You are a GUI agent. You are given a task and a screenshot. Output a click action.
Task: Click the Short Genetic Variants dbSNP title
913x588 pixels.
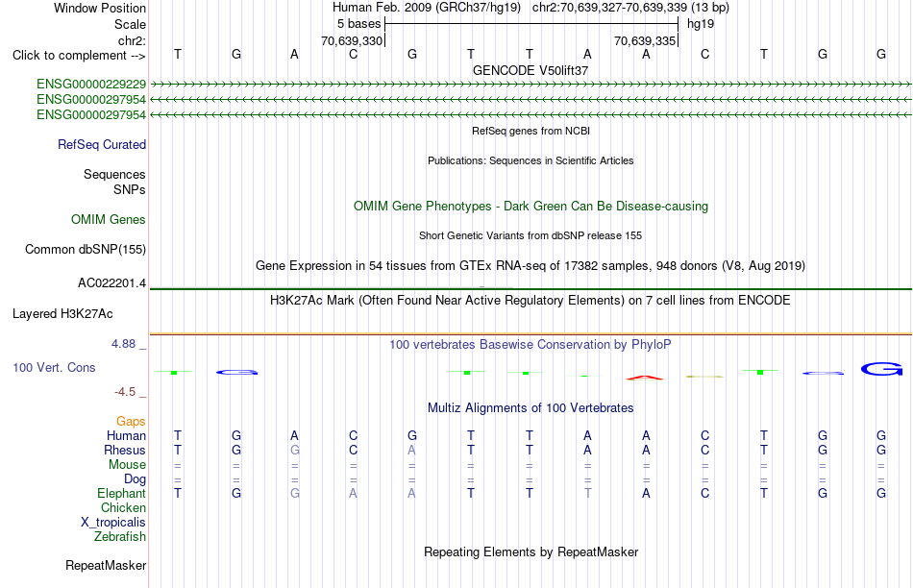coord(531,235)
